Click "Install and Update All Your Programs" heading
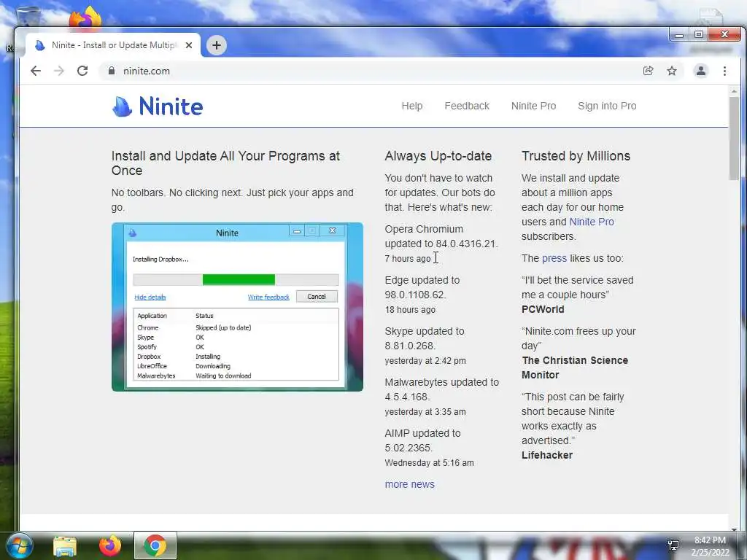 pos(225,163)
